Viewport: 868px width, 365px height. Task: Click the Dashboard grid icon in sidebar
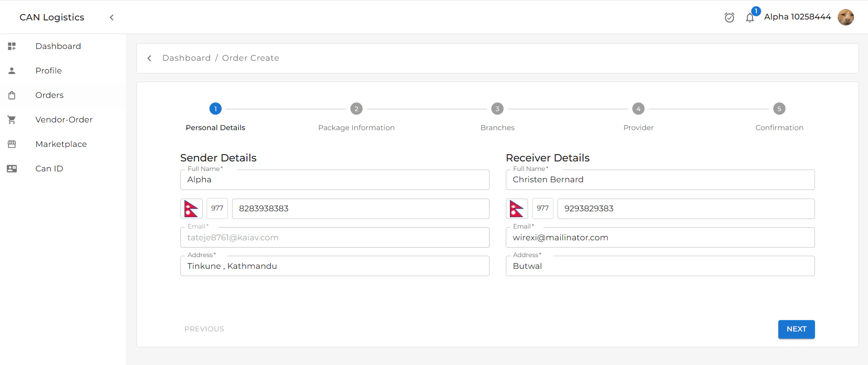pos(12,46)
